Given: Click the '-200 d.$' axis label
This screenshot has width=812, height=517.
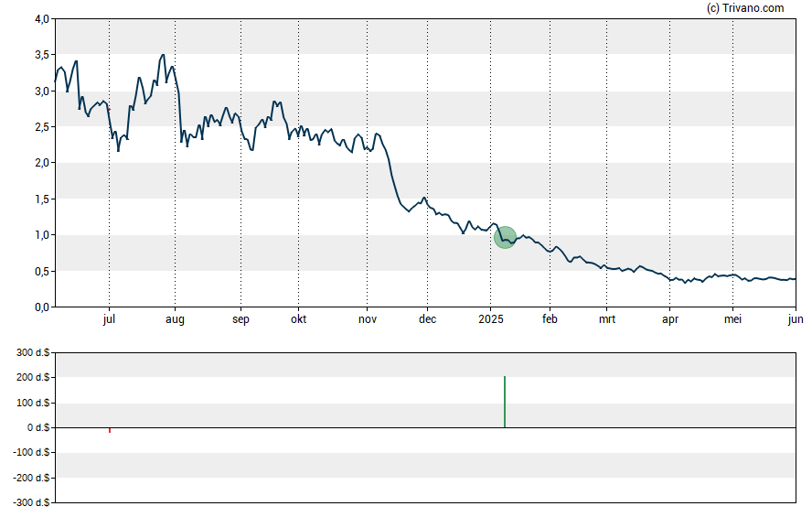Looking at the screenshot, I should (31, 478).
